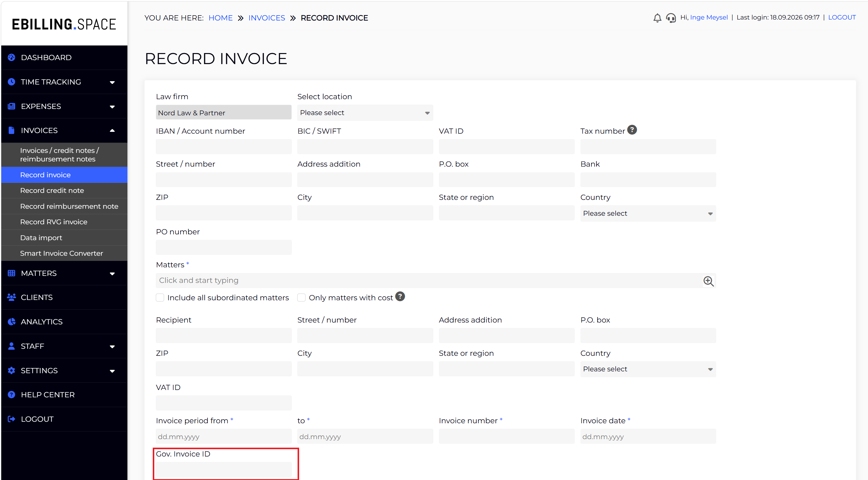
Task: Click the Tax number help icon
Action: [x=632, y=130]
